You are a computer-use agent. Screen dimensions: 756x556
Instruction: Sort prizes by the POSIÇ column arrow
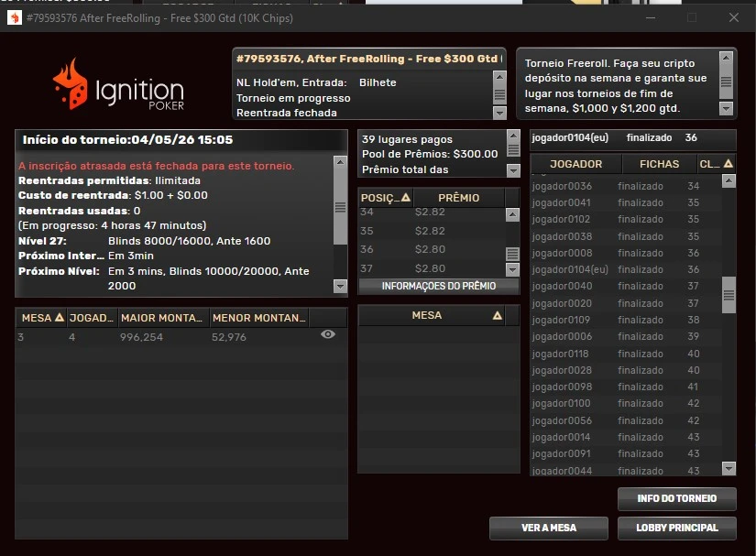click(x=406, y=198)
